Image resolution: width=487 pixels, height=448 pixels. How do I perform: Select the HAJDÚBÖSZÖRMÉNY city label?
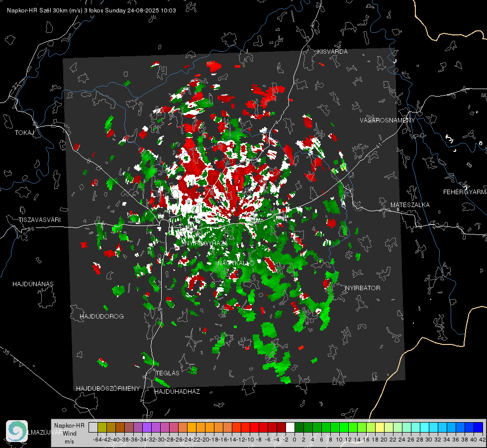click(x=108, y=389)
